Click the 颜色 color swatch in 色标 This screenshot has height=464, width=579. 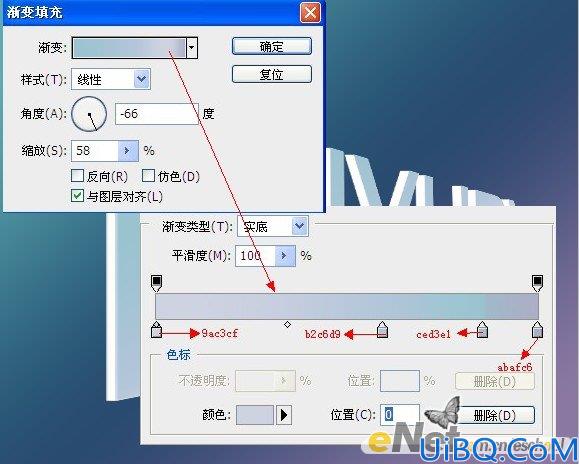click(255, 415)
